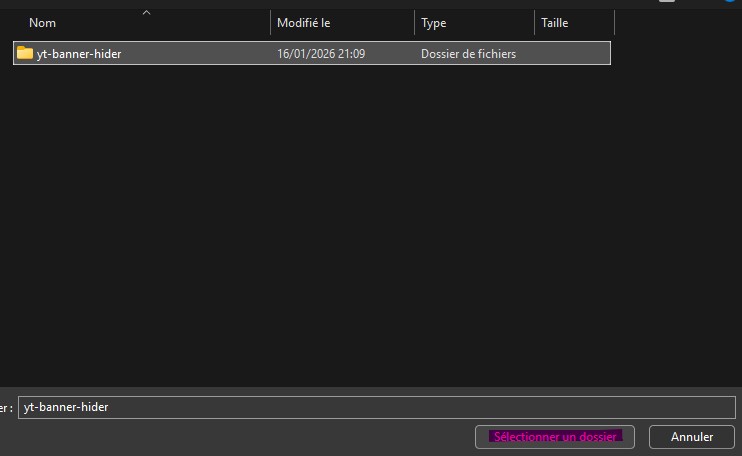Click the yt-banner-hider folder icon
The width and height of the screenshot is (742, 456).
[x=25, y=53]
